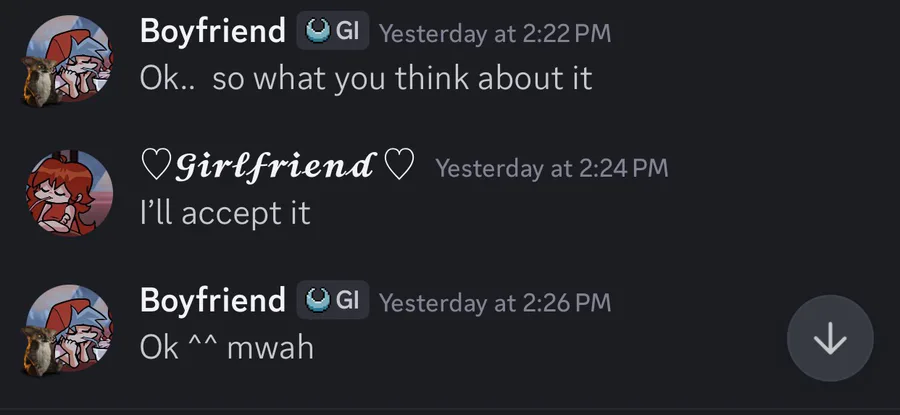Jump to latest messages with down arrow button
Screen dimensions: 900x415
pyautogui.click(x=829, y=339)
